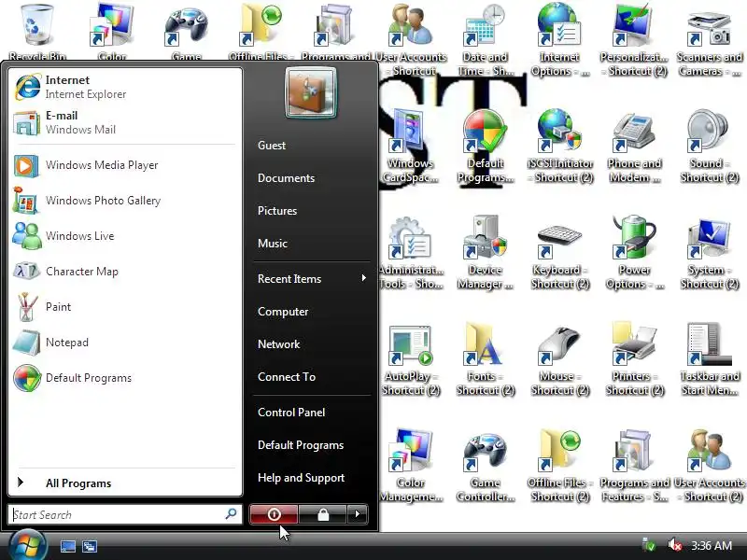Open Notepad
Screen dimensions: 747x560
[125, 343]
